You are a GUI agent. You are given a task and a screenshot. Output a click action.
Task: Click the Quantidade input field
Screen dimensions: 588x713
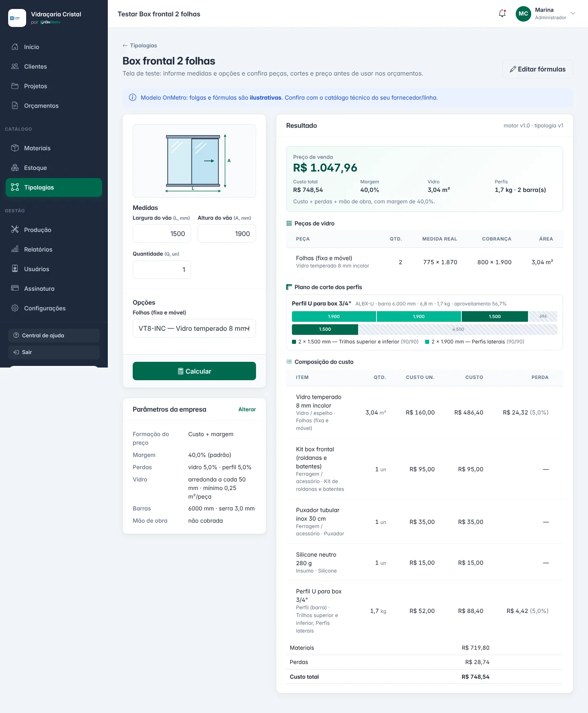[x=162, y=270]
